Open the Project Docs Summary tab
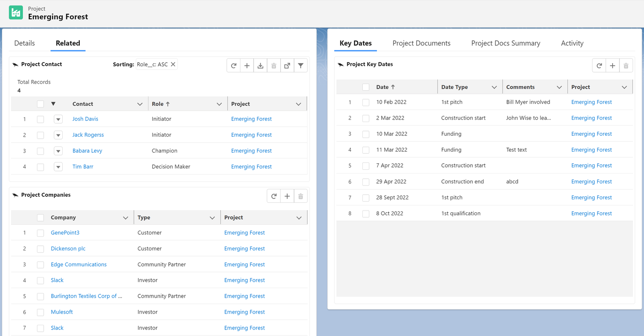Viewport: 644px width, 336px height. click(506, 43)
